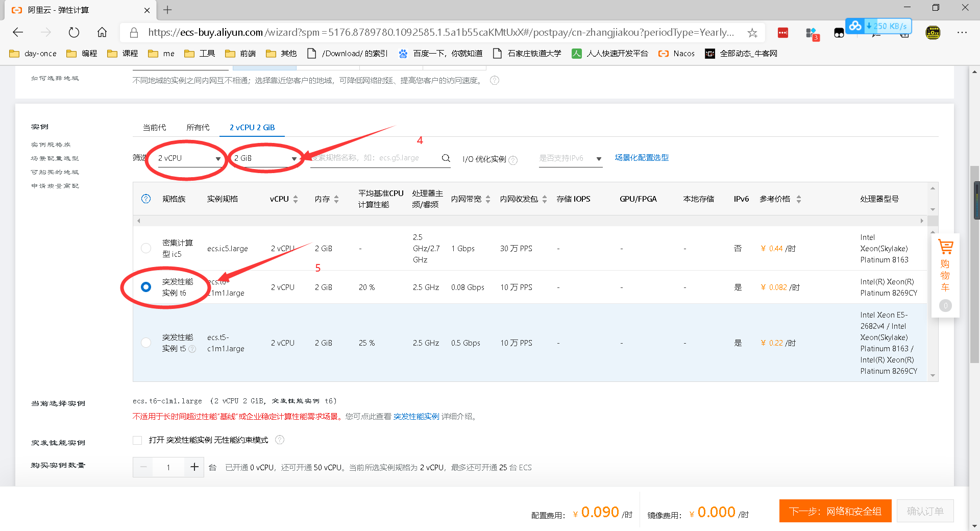Add page to favorites star

752,33
